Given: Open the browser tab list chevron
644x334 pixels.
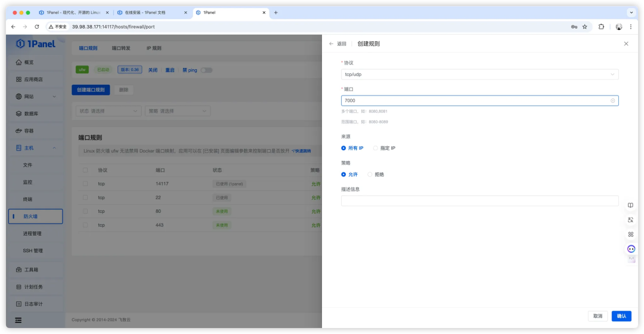Looking at the screenshot, I should pyautogui.click(x=631, y=13).
